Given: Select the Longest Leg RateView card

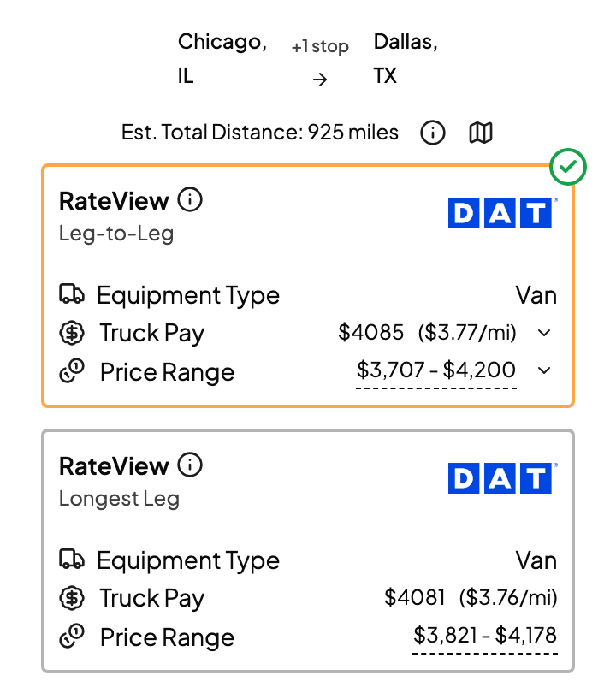Looking at the screenshot, I should click(x=308, y=551).
